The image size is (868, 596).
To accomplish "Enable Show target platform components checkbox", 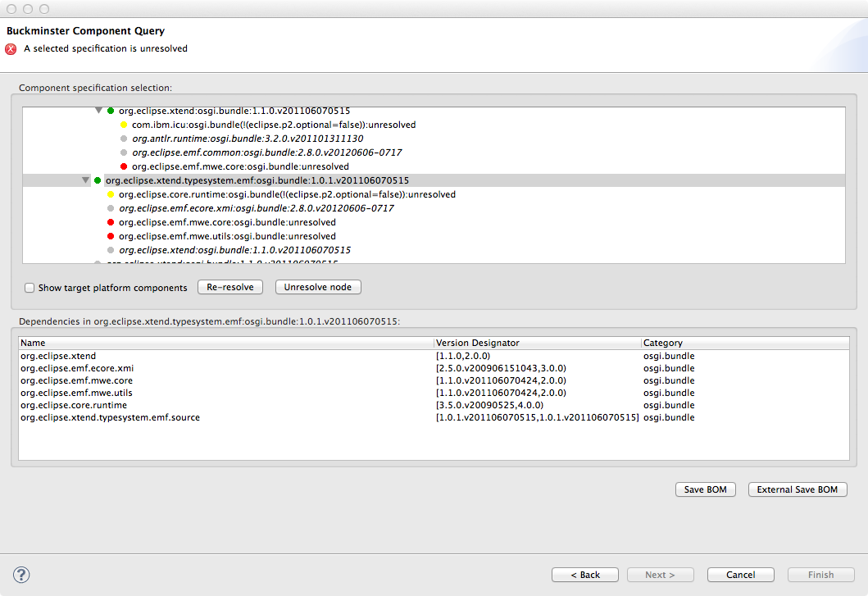I will 30,288.
